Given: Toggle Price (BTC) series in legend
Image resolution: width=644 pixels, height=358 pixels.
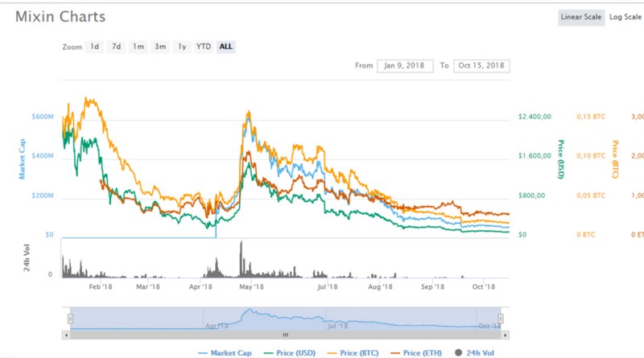Looking at the screenshot, I should (x=353, y=352).
